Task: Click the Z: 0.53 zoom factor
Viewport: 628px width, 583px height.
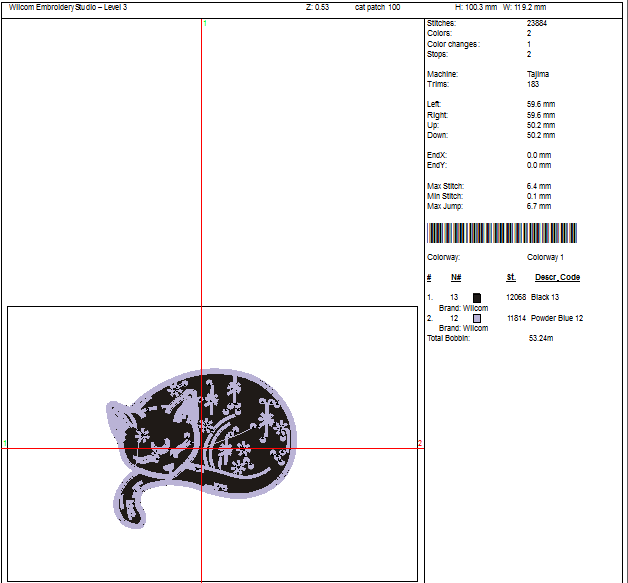Action: (317, 7)
